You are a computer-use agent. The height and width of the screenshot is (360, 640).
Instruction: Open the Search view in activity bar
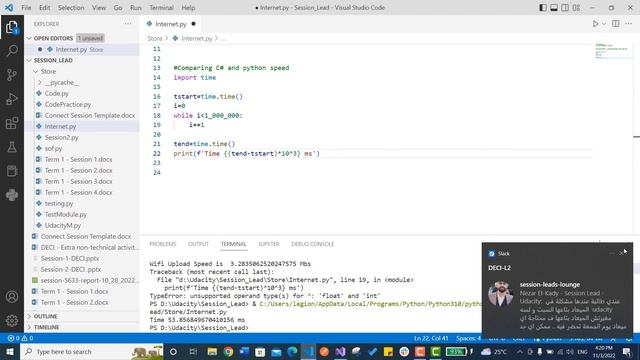12,51
